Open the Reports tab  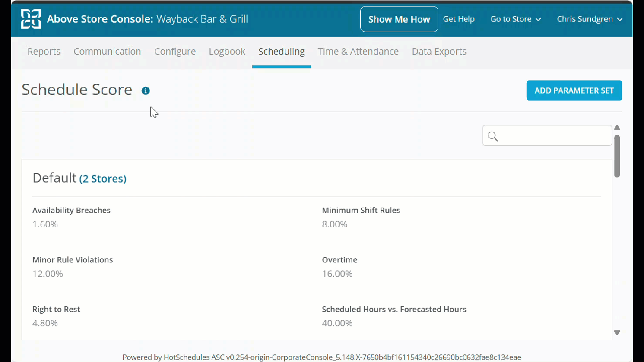(44, 51)
